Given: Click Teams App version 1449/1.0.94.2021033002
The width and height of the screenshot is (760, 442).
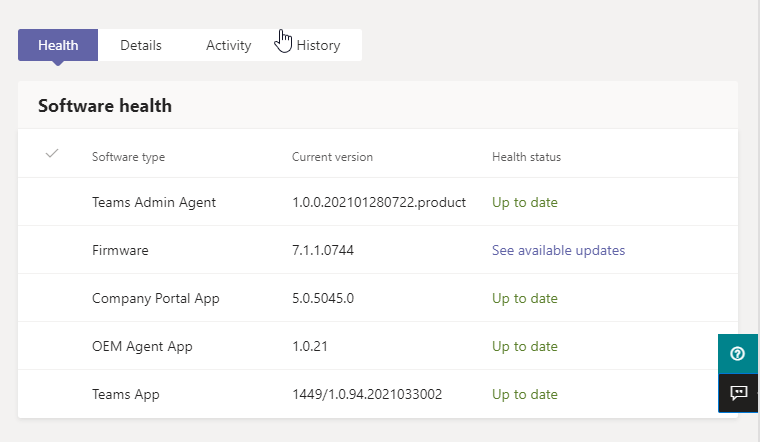Looking at the screenshot, I should (x=367, y=394).
